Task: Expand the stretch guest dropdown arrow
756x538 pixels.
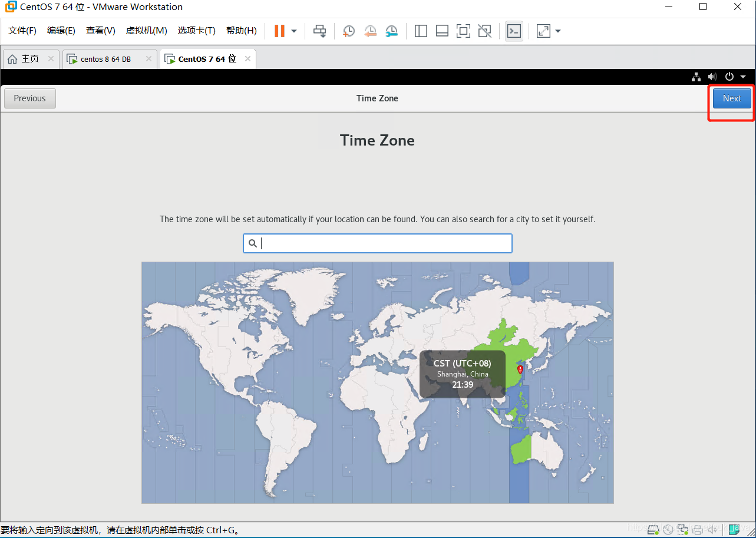Action: click(558, 31)
